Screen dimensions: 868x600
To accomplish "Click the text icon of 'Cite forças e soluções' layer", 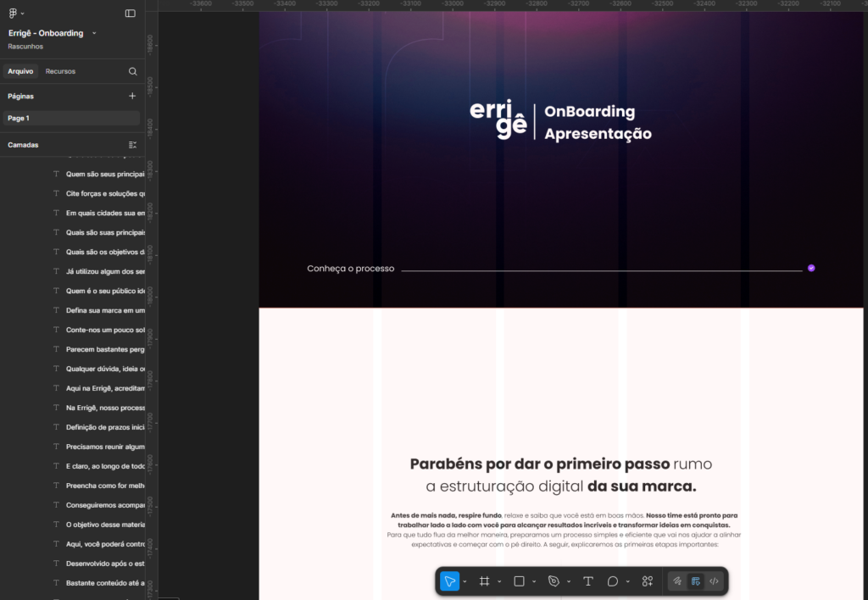I will click(x=56, y=193).
